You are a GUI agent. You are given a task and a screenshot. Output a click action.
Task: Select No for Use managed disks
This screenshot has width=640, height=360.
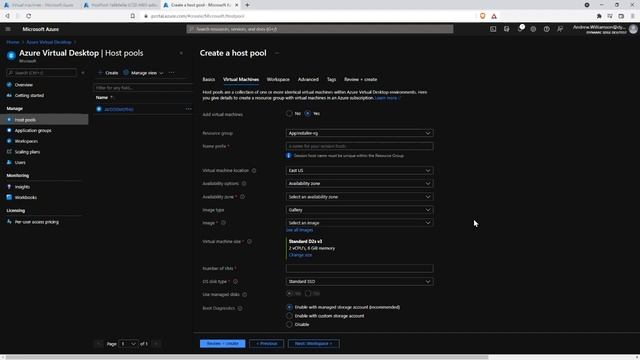(308, 293)
